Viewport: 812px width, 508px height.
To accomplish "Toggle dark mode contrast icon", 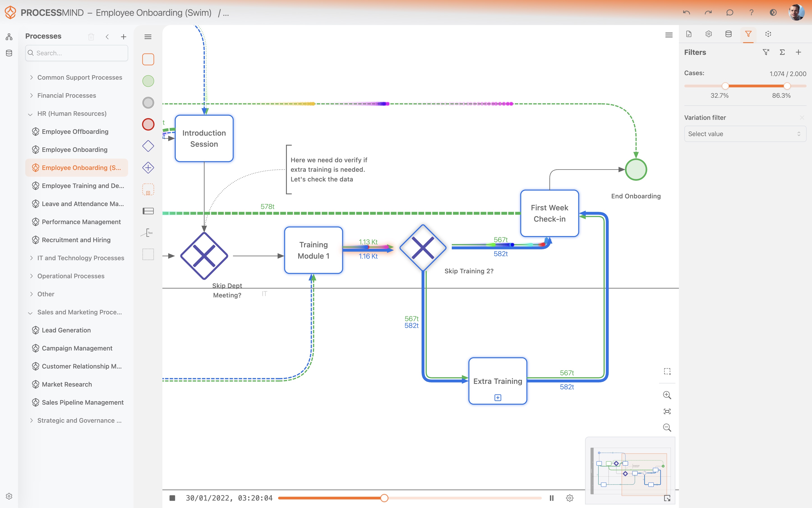I will coord(773,12).
